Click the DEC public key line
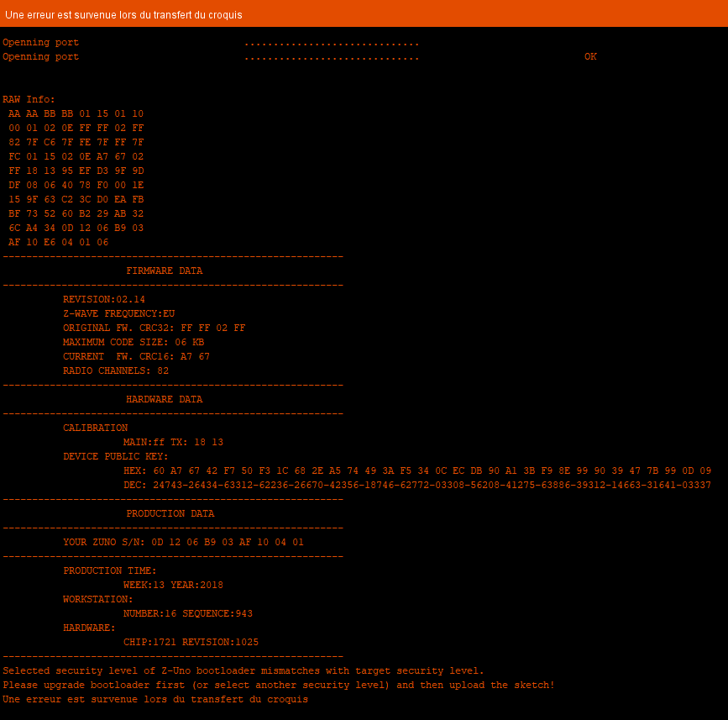728x720 pixels. tap(416, 486)
